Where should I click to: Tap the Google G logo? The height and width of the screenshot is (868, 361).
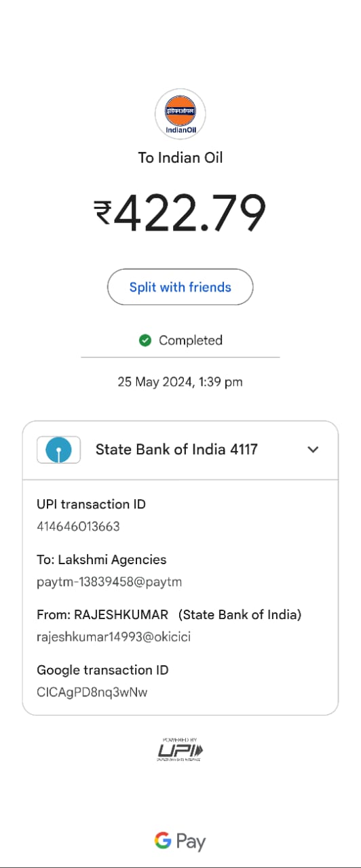pyautogui.click(x=163, y=841)
